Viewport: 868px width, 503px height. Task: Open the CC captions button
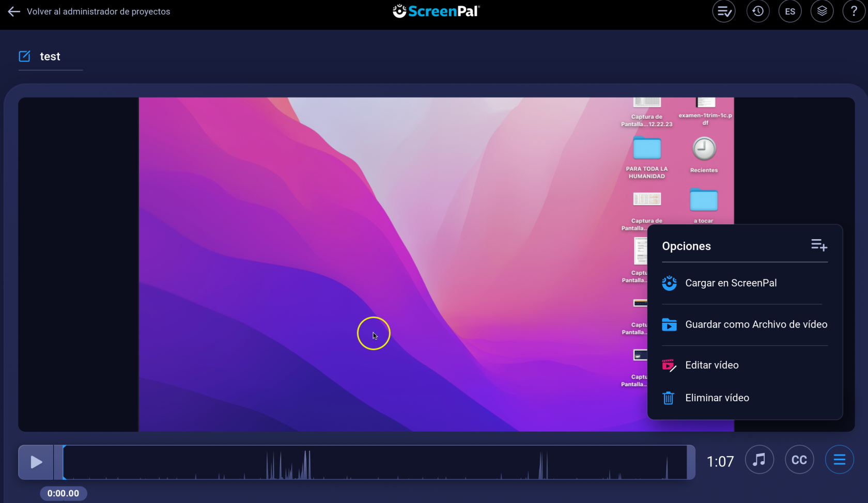(x=799, y=460)
